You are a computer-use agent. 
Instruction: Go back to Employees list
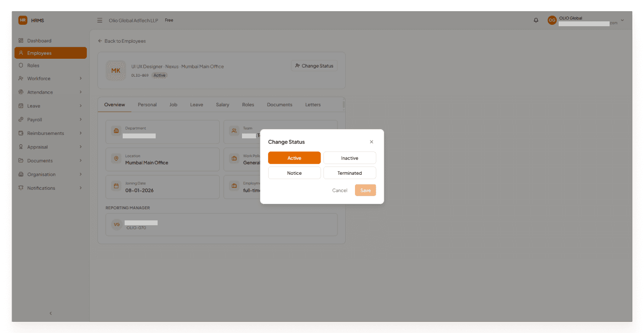pos(122,41)
